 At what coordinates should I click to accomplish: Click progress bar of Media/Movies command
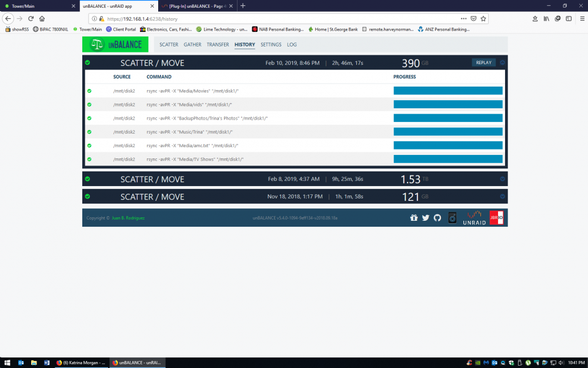click(x=448, y=91)
